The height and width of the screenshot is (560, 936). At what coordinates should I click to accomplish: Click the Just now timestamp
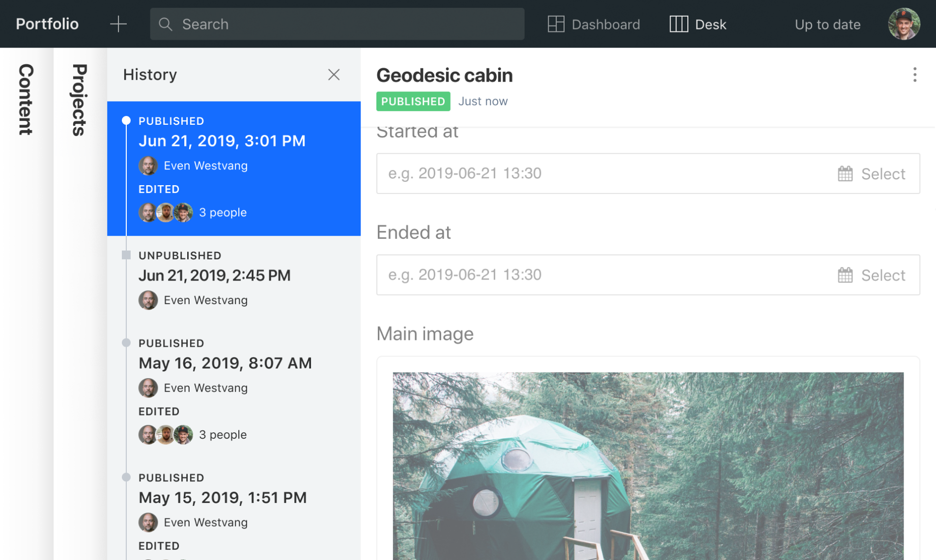point(482,101)
